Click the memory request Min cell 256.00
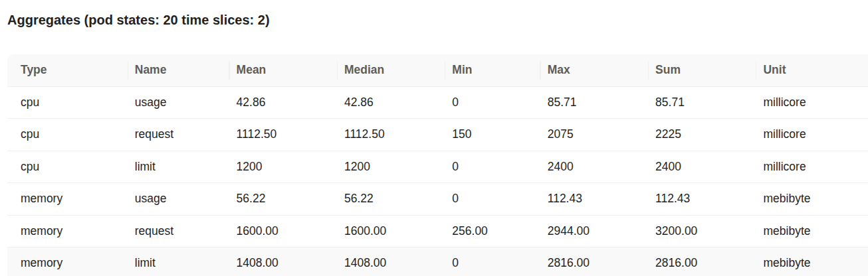This screenshot has height=276, width=868. pos(470,231)
